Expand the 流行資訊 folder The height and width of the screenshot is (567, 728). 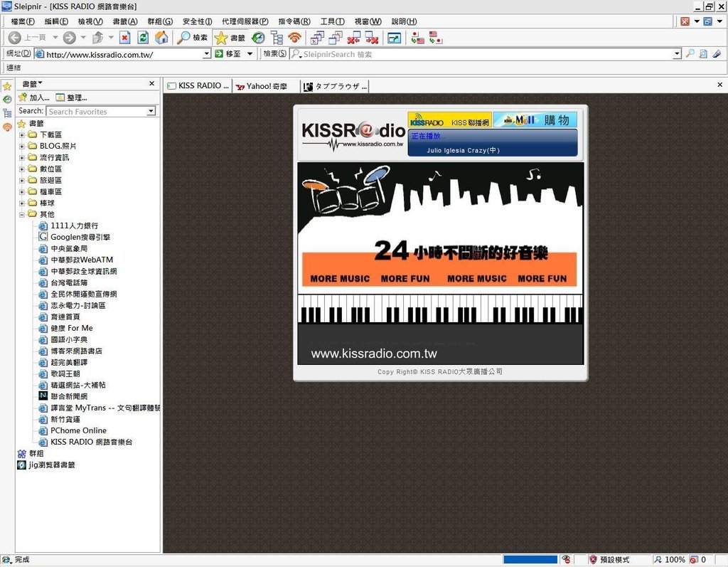(x=22, y=157)
